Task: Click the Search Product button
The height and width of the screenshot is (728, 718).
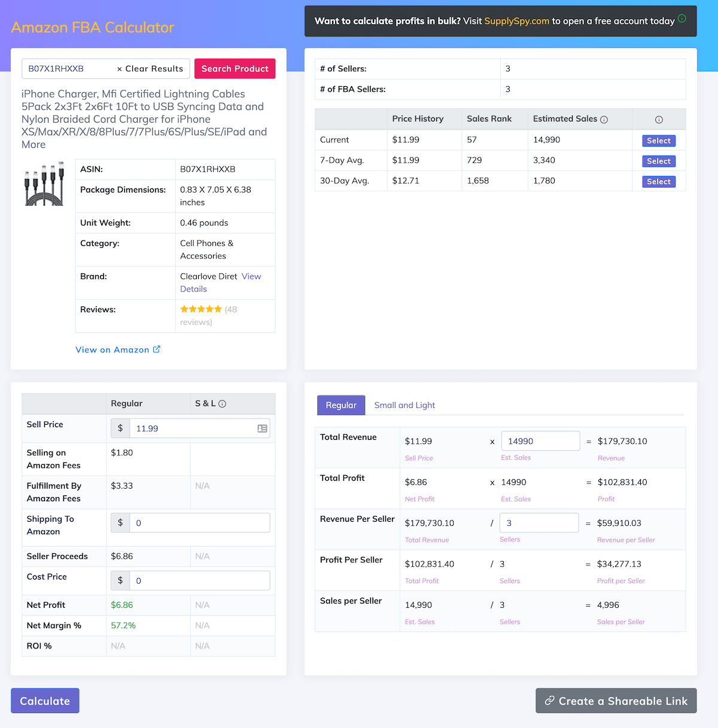Action: pyautogui.click(x=235, y=69)
